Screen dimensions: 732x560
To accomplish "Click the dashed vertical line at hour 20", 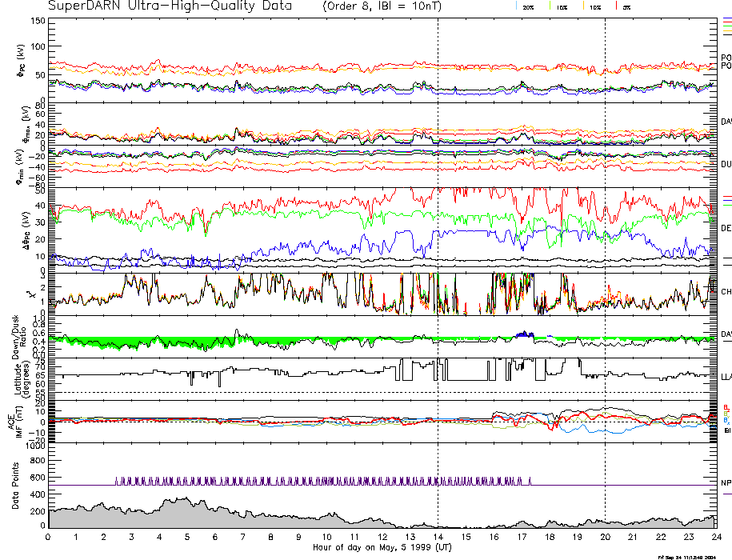I will pyautogui.click(x=605, y=240).
